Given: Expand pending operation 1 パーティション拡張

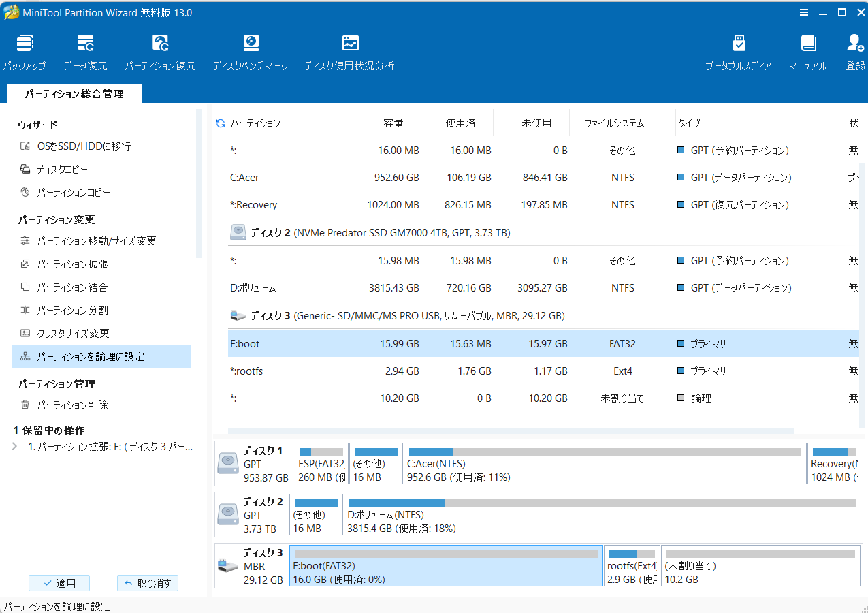Looking at the screenshot, I should (x=15, y=447).
